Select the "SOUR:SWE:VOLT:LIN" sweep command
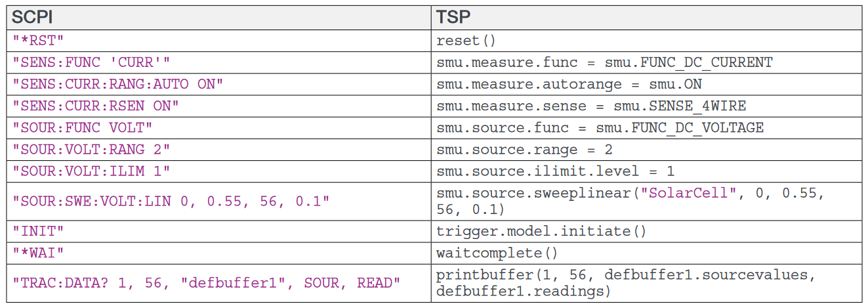The width and height of the screenshot is (868, 306). 171,200
